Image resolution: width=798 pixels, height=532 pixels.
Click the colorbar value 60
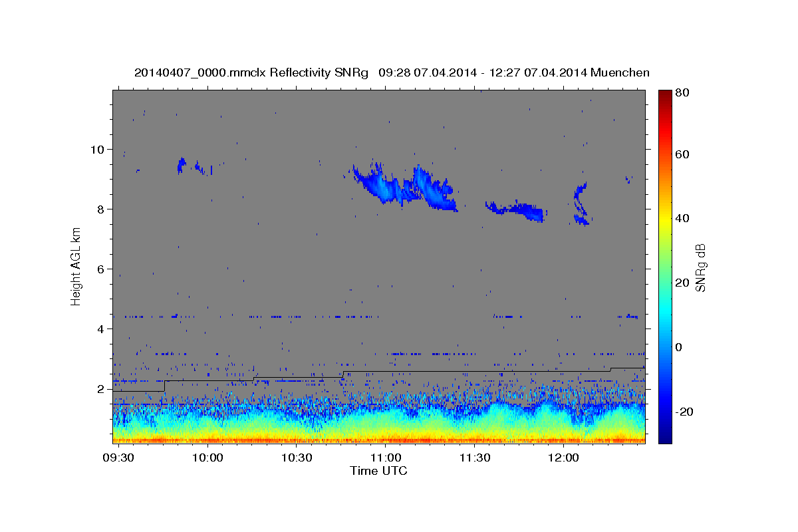[683, 154]
